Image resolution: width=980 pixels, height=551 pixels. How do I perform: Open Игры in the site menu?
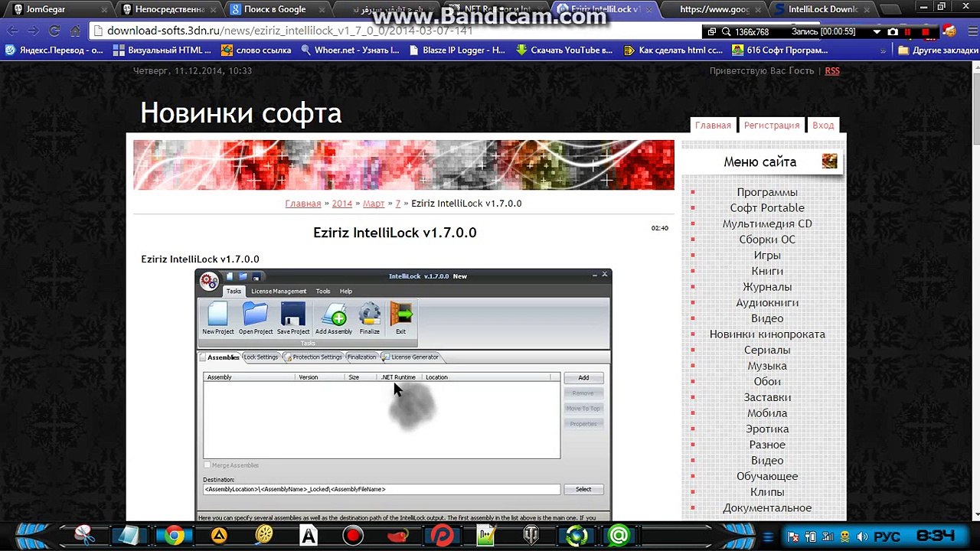pyautogui.click(x=767, y=256)
